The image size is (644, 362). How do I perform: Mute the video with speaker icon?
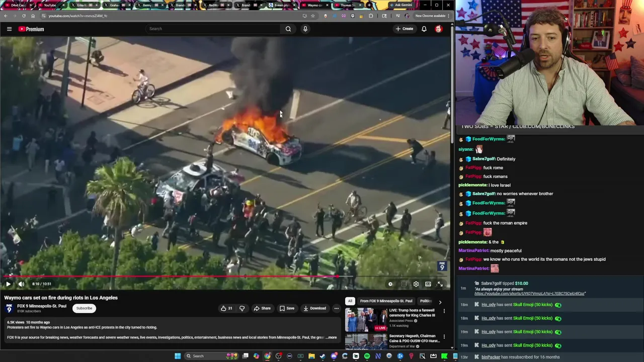pos(21,284)
